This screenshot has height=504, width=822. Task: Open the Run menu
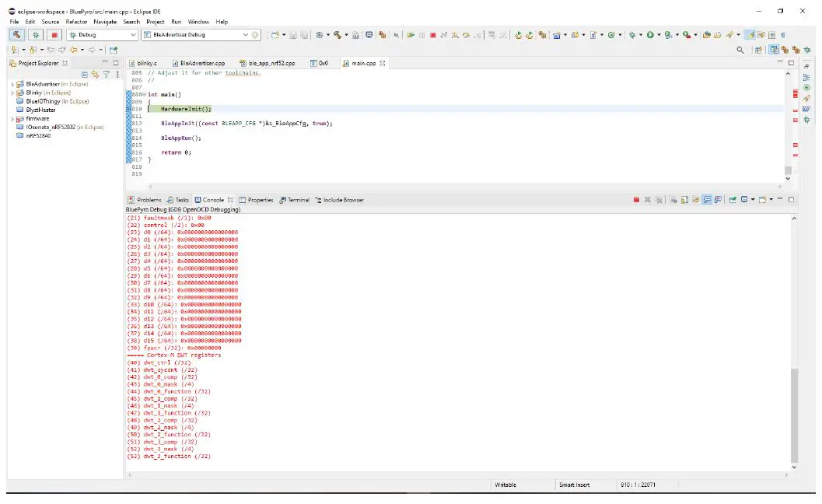(176, 22)
